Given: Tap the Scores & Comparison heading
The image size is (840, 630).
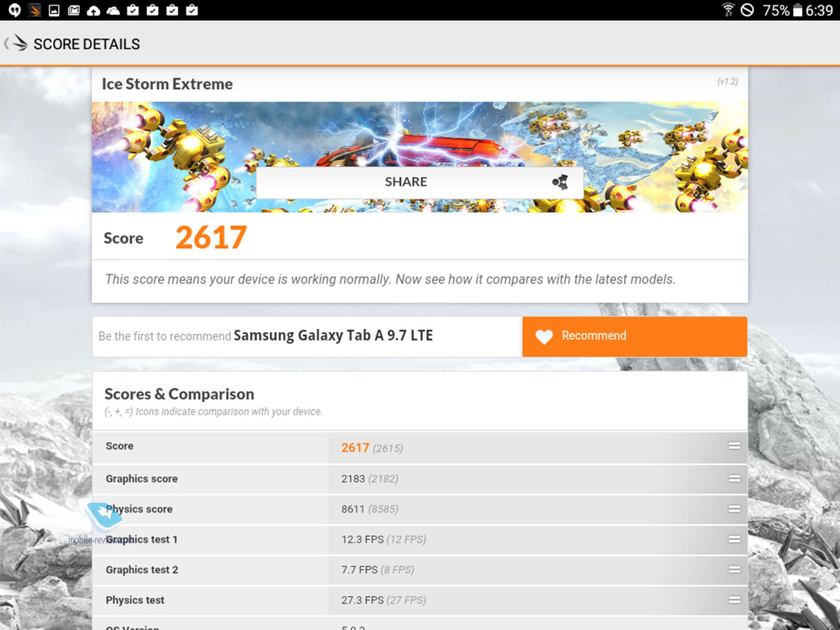Looking at the screenshot, I should 179,394.
